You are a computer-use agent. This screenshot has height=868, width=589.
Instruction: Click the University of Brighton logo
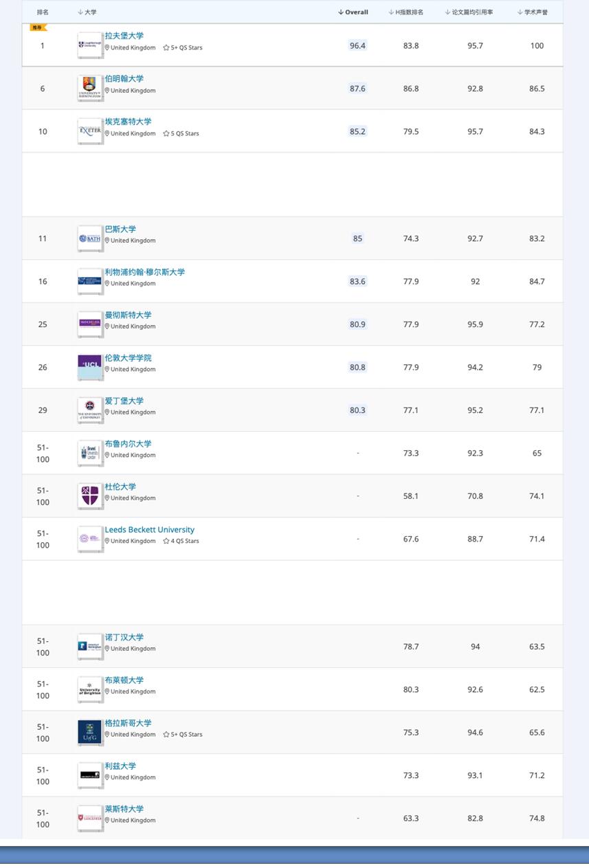[90, 689]
